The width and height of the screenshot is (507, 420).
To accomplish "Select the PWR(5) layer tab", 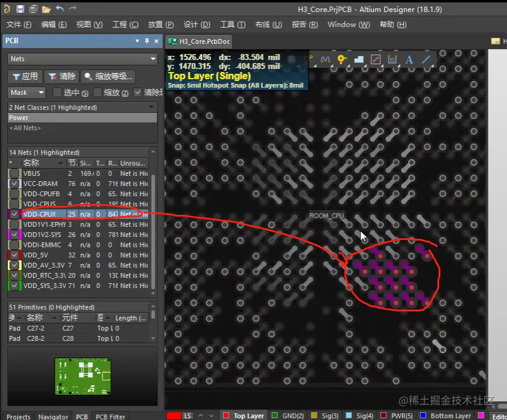I will pyautogui.click(x=397, y=416).
